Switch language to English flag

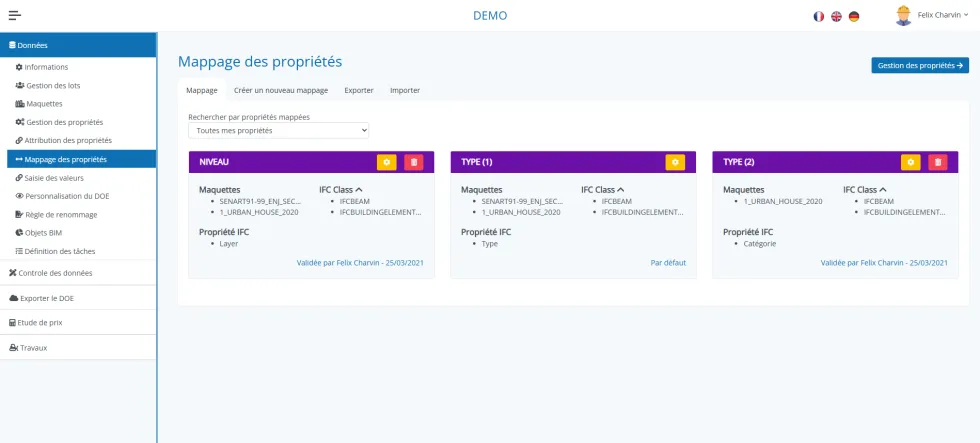coord(836,16)
